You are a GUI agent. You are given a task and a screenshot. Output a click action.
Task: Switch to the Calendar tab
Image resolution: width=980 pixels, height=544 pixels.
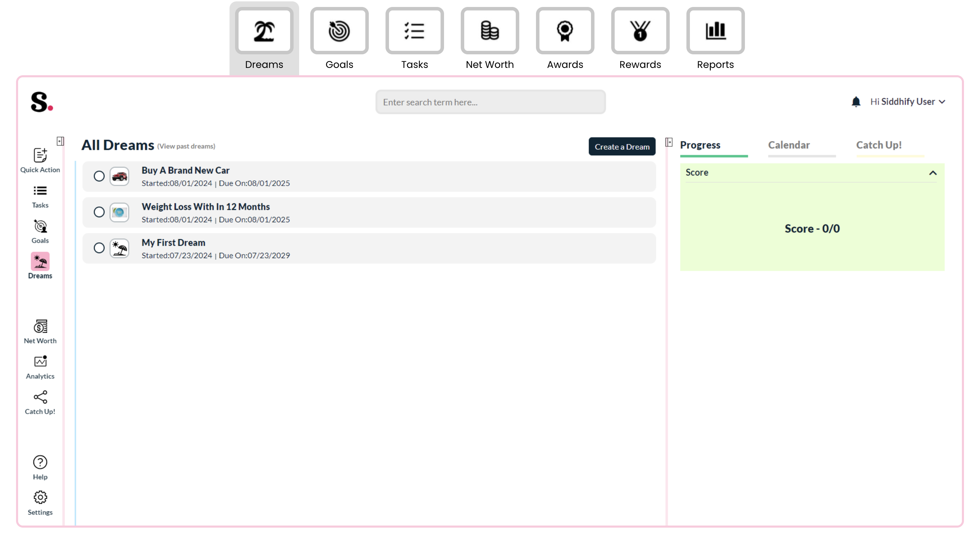click(x=789, y=145)
